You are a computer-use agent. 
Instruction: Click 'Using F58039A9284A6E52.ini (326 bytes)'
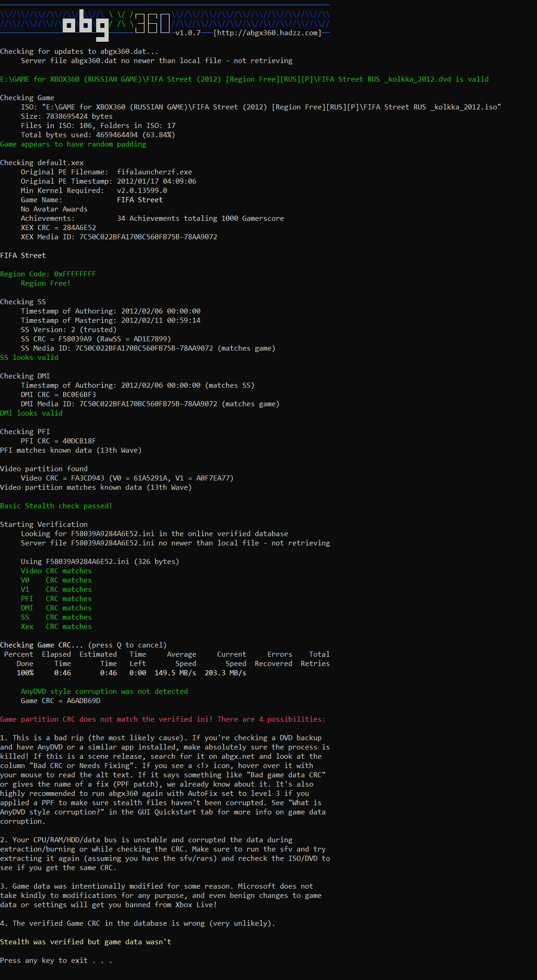pos(100,562)
